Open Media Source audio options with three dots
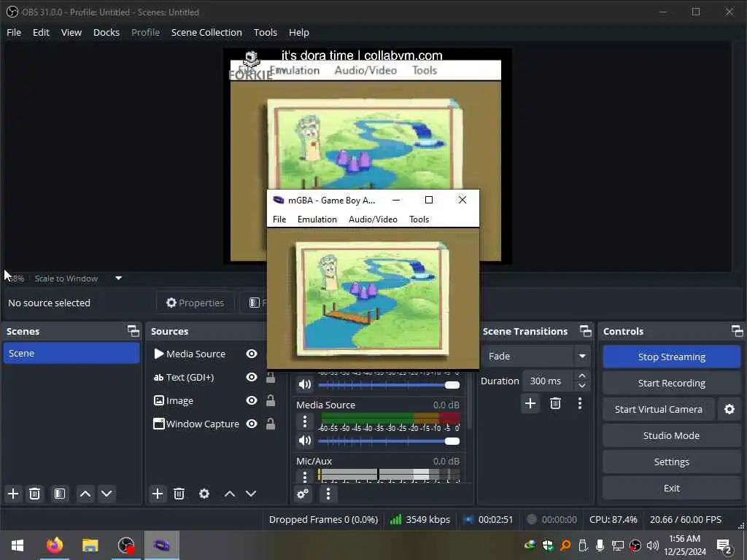Image resolution: width=747 pixels, height=560 pixels. pyautogui.click(x=305, y=421)
